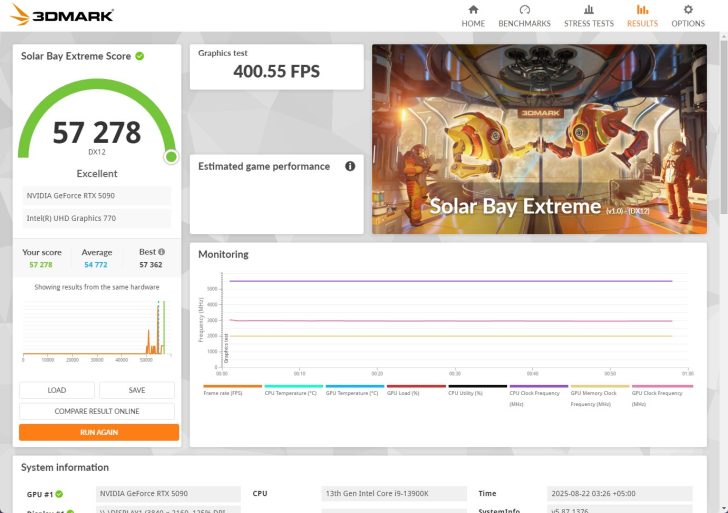
Task: Toggle the GPU Temperature legend item
Action: (x=354, y=390)
